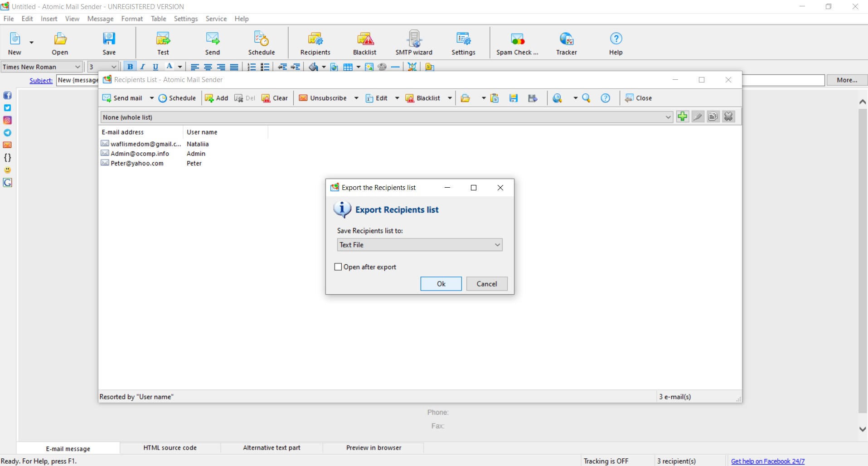The height and width of the screenshot is (466, 868).
Task: Click the main toolbar Schedule icon
Action: pyautogui.click(x=262, y=44)
